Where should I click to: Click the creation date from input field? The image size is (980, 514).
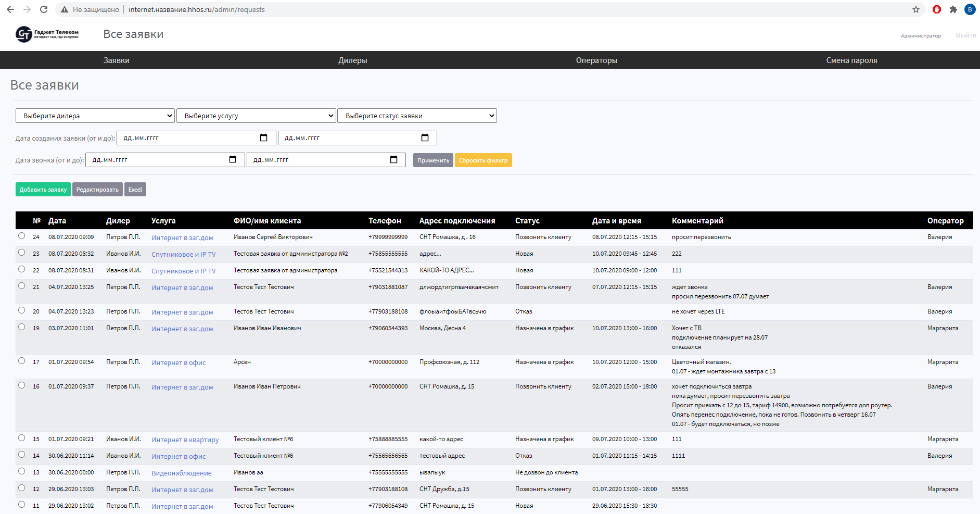196,138
